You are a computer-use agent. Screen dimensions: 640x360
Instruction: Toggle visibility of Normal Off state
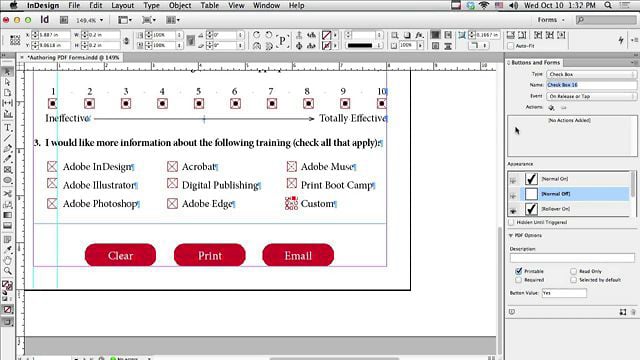[x=513, y=194]
